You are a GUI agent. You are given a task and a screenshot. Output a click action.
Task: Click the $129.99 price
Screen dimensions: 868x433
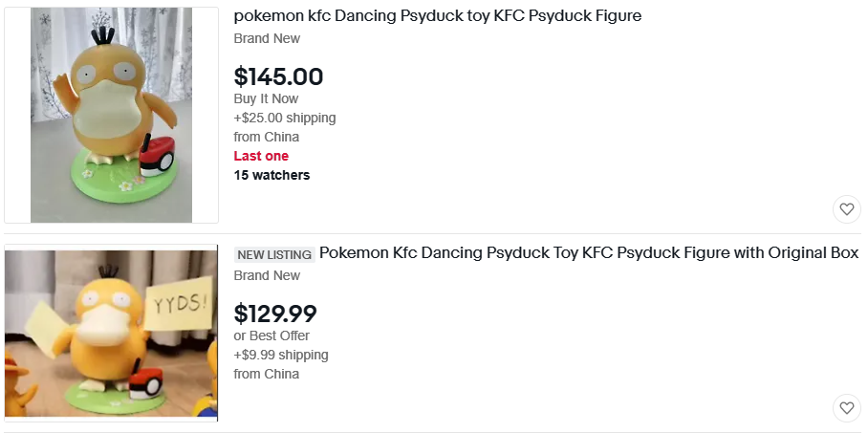click(x=275, y=314)
